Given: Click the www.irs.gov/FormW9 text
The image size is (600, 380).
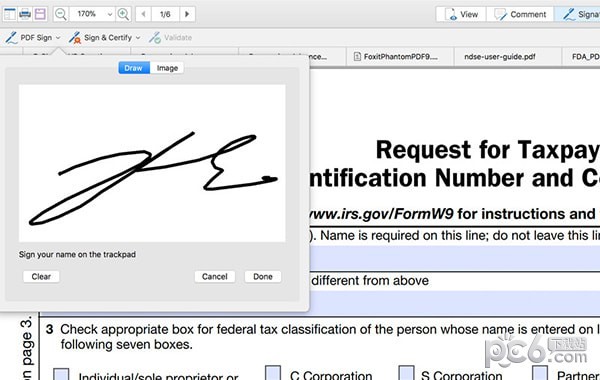Looking at the screenshot, I should point(382,214).
